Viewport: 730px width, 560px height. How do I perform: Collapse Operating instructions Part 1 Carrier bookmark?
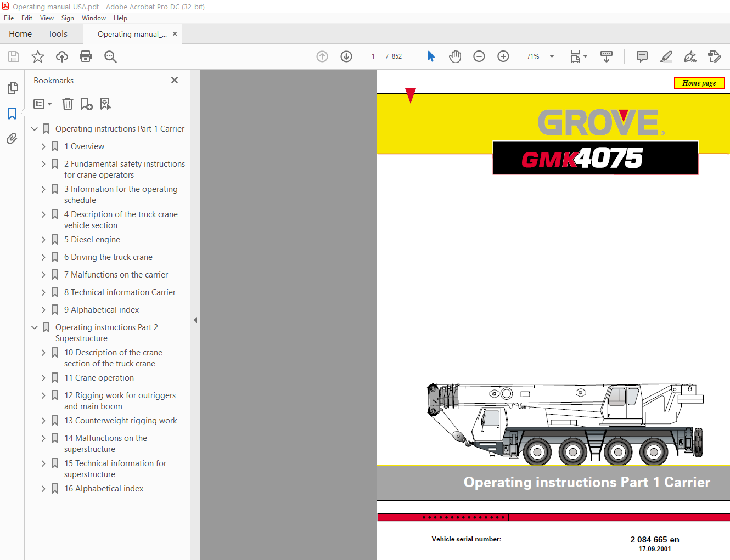[x=35, y=129]
